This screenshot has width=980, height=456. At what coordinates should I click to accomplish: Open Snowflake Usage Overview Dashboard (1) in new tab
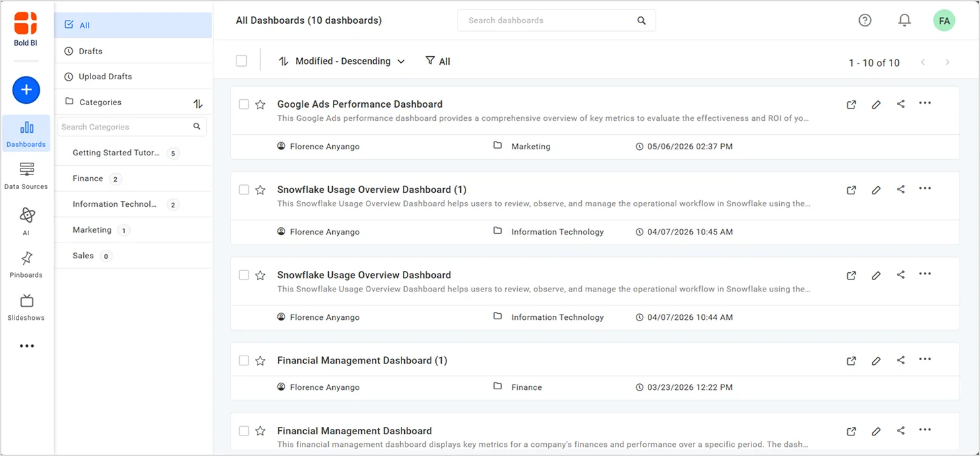click(x=851, y=190)
